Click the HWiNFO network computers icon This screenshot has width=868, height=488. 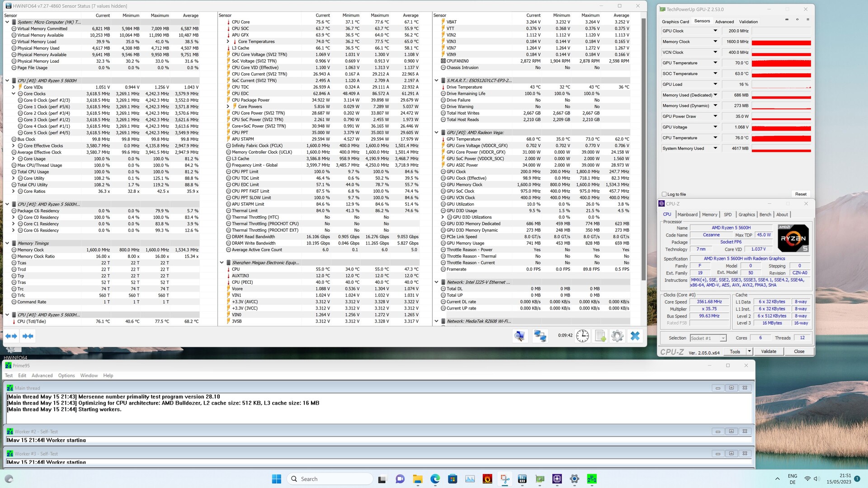click(540, 336)
